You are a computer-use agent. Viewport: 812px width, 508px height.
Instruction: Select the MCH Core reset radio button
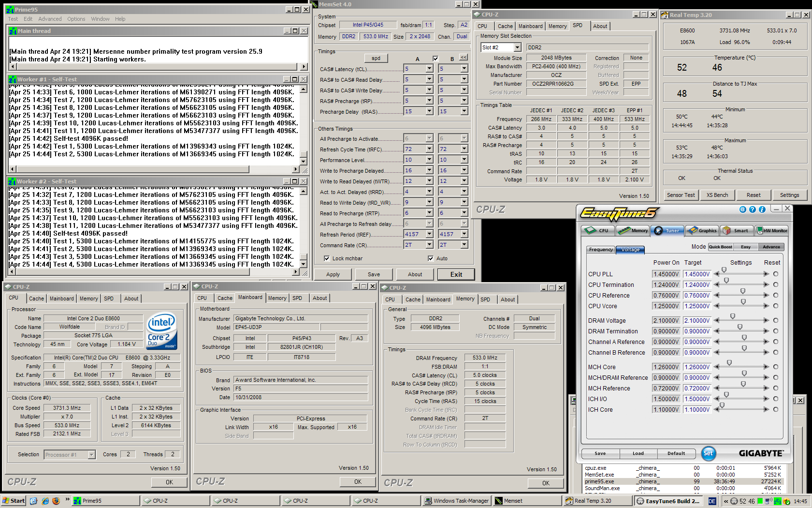[x=776, y=367]
